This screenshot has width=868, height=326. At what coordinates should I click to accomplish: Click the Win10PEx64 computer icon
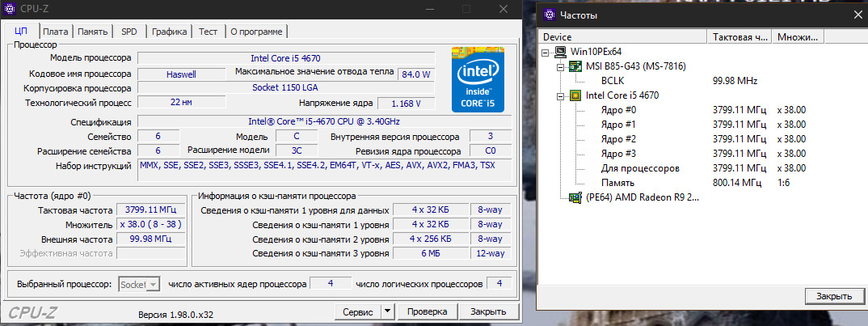coord(562,52)
